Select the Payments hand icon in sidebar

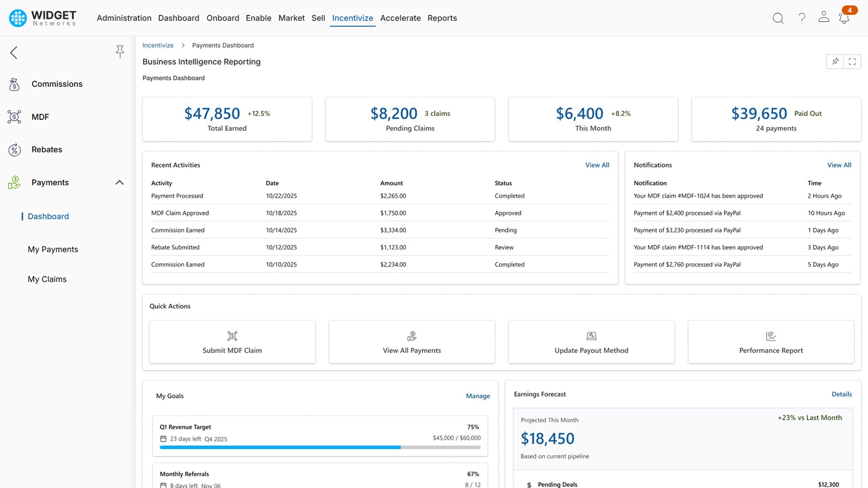coord(14,182)
